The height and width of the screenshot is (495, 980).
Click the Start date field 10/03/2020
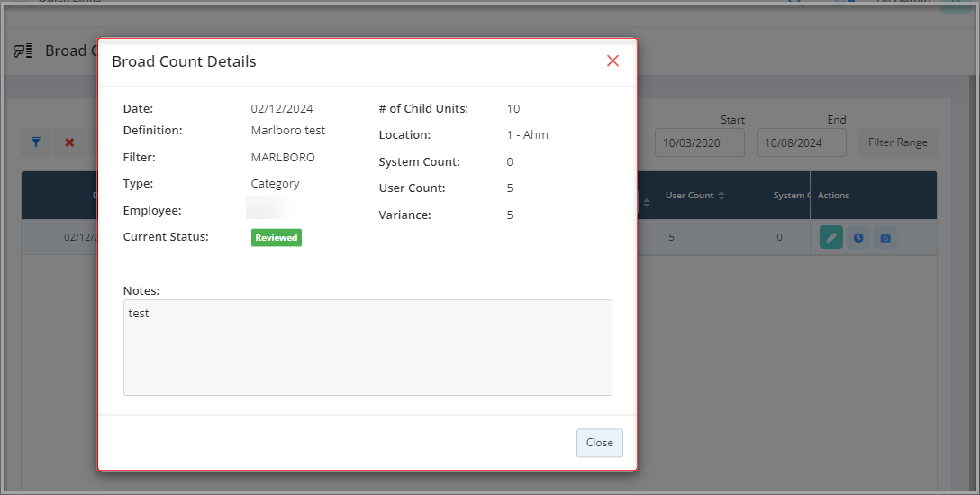click(x=699, y=142)
